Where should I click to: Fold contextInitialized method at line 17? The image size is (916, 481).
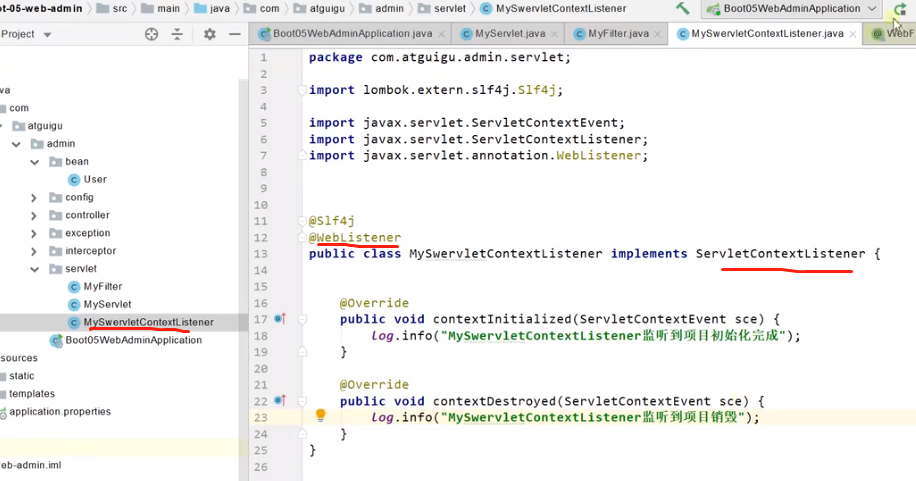302,319
